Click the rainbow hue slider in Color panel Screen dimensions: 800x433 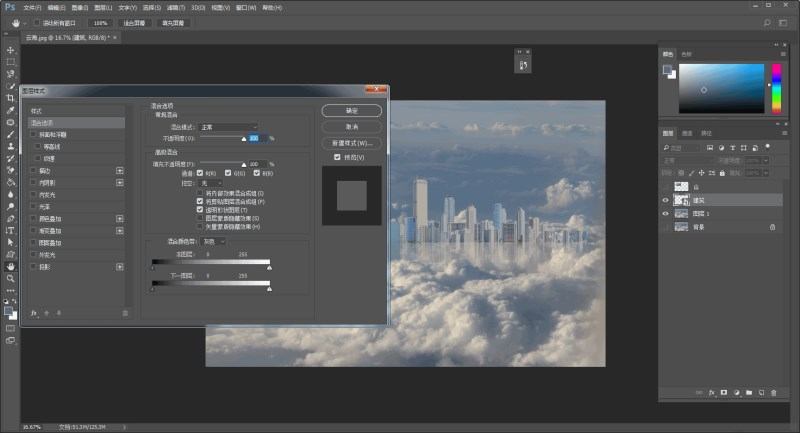click(775, 87)
